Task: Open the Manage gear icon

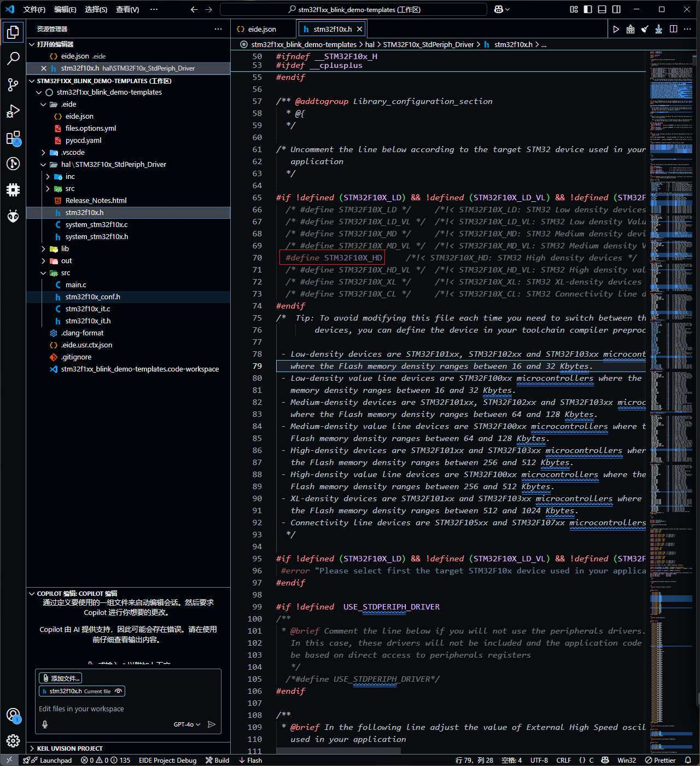Action: coord(13,741)
